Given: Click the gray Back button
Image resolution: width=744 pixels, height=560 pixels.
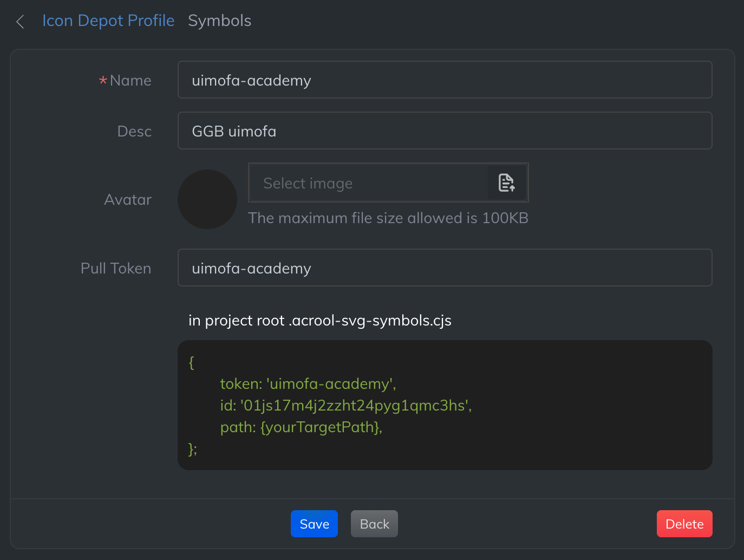Looking at the screenshot, I should click(374, 524).
